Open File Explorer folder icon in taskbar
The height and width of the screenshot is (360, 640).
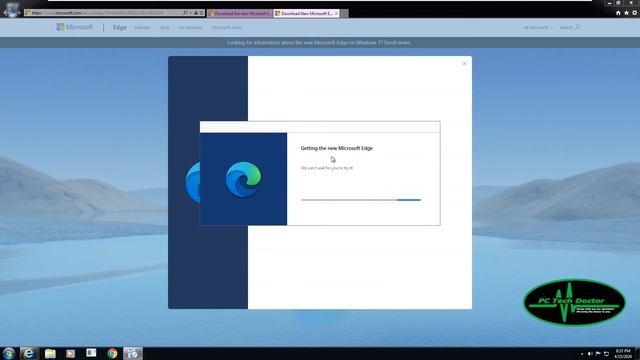click(x=50, y=353)
